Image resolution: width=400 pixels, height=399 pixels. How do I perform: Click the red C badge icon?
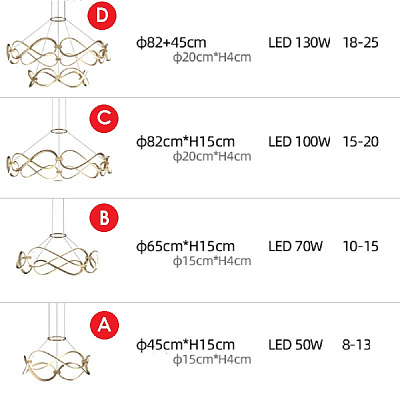[x=104, y=118]
